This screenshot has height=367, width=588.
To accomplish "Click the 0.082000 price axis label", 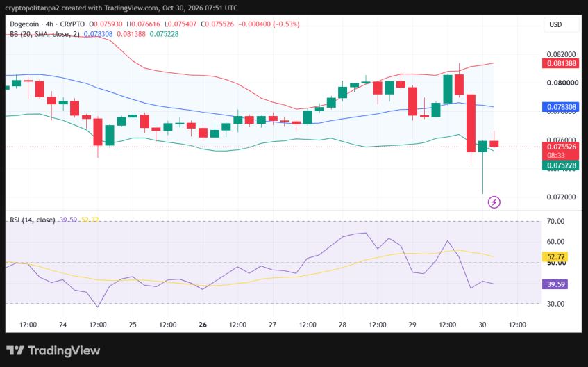I will click(561, 54).
